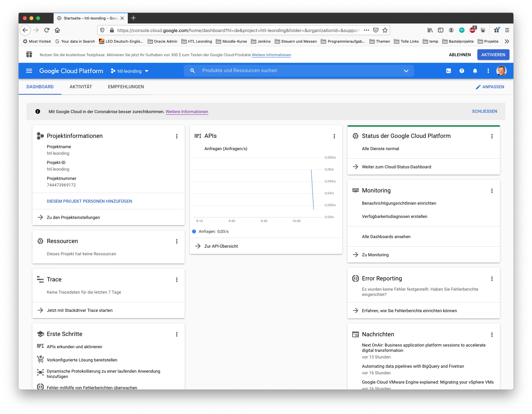Open a new browser tab
Viewport: 532px width, 414px height.
(133, 18)
